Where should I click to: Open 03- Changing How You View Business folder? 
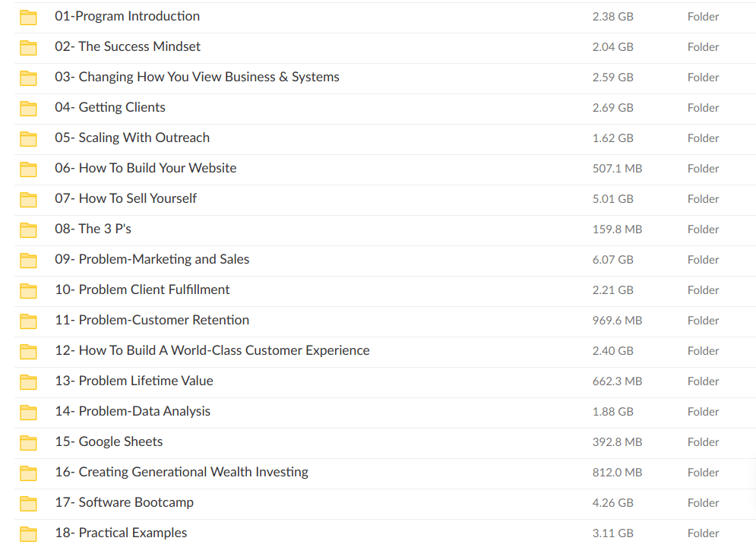click(196, 77)
